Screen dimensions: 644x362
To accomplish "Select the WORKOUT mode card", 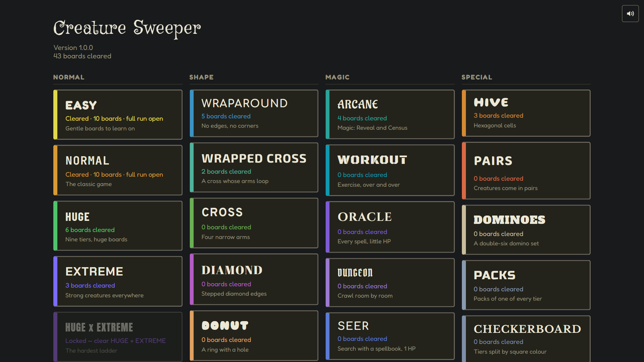I will point(390,170).
